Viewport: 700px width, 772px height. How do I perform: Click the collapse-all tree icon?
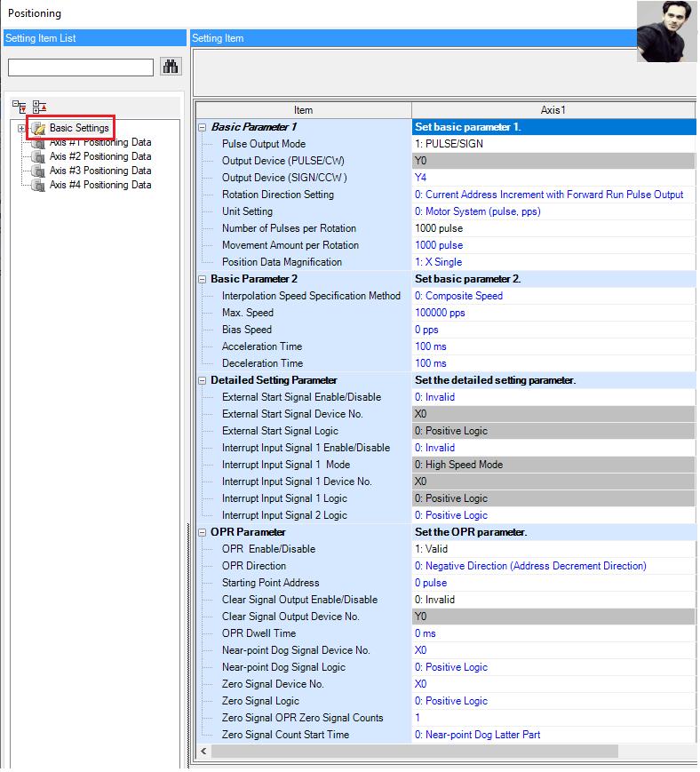coord(39,107)
